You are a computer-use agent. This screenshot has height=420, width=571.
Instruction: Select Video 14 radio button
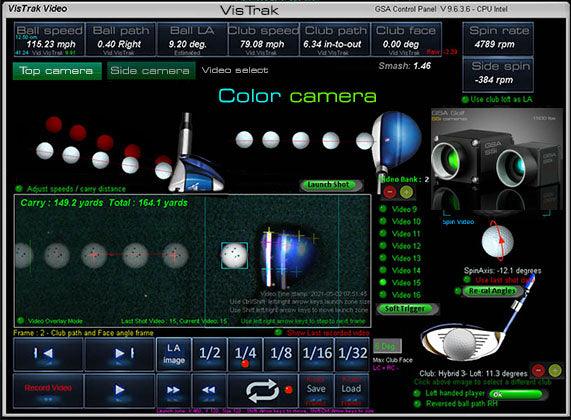click(x=383, y=270)
